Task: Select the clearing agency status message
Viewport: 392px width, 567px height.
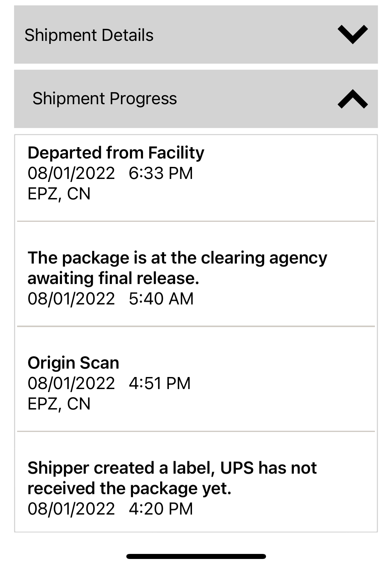Action: tap(177, 258)
